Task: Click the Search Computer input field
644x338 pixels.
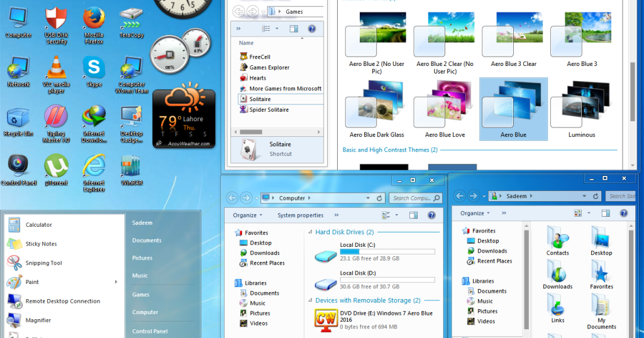Action: (416, 198)
